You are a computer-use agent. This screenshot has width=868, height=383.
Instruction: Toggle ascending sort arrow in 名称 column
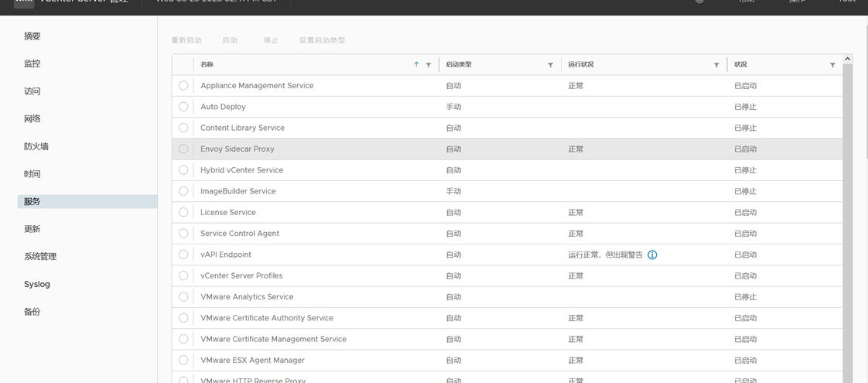pos(416,64)
